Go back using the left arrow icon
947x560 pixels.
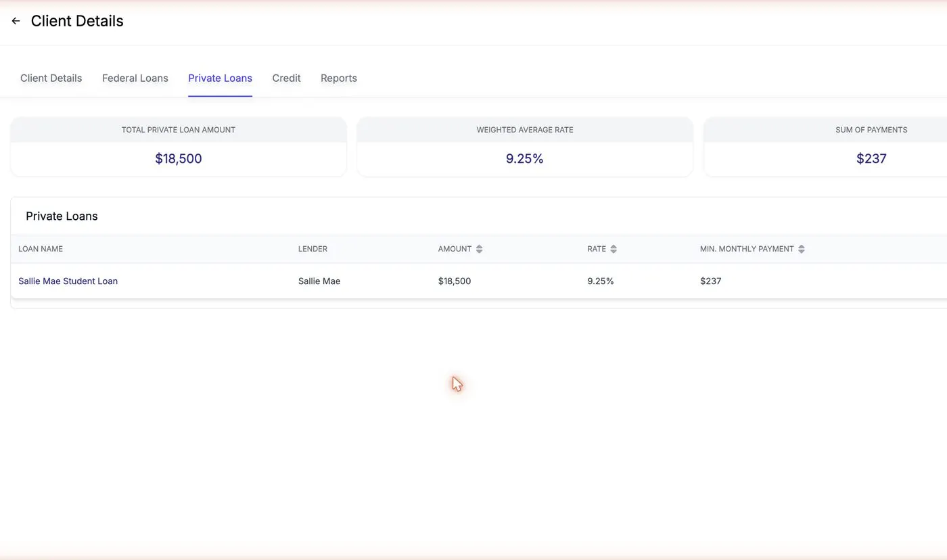(x=16, y=21)
